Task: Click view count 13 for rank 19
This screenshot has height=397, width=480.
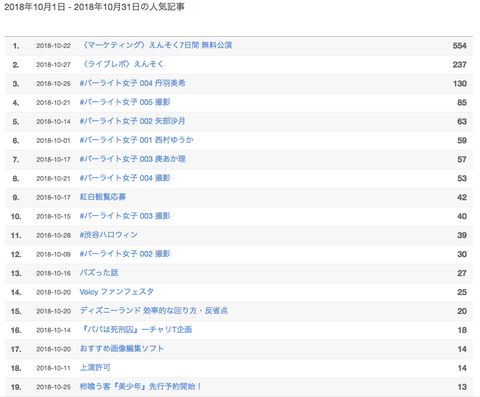Action: coord(462,387)
